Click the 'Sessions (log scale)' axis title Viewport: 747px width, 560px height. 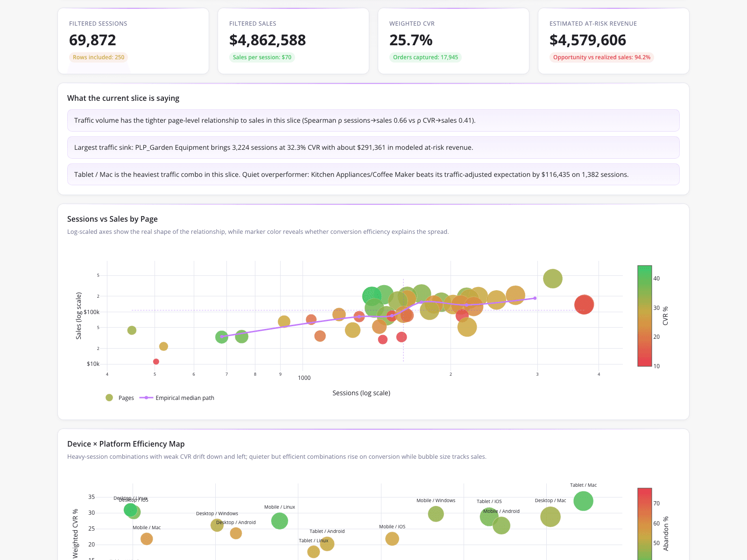pyautogui.click(x=361, y=393)
